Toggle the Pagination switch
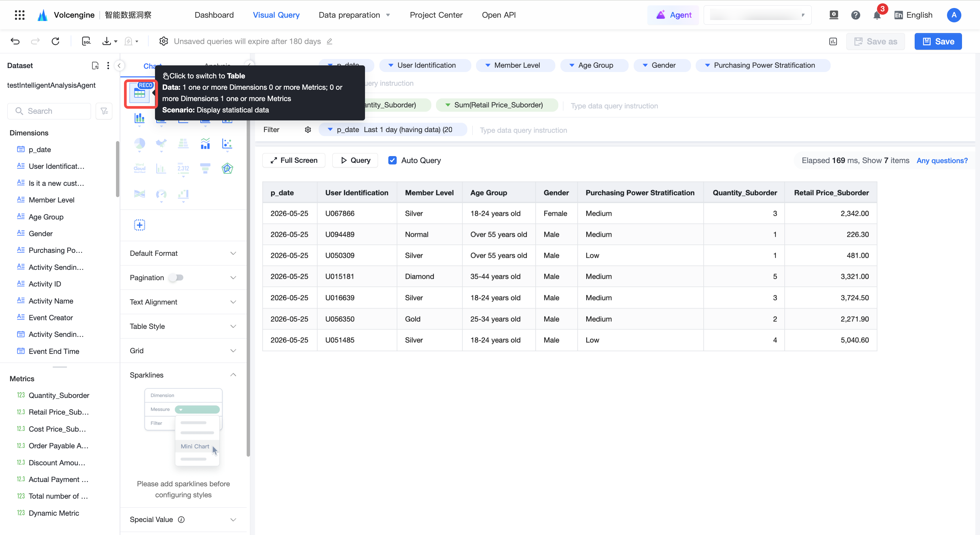Screen dimensions: 980x535 click(177, 277)
